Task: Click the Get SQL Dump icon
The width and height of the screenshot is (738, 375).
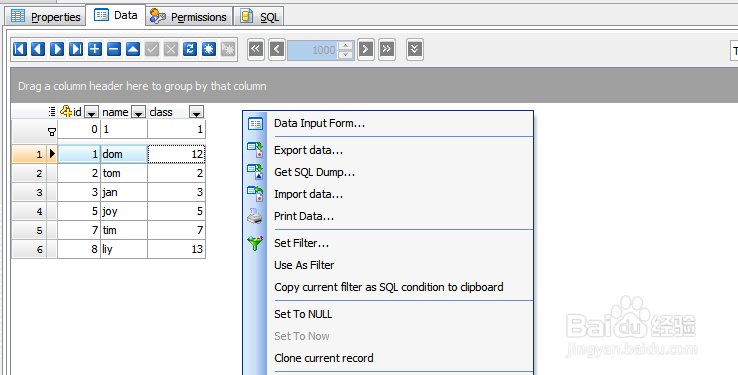Action: click(x=255, y=172)
